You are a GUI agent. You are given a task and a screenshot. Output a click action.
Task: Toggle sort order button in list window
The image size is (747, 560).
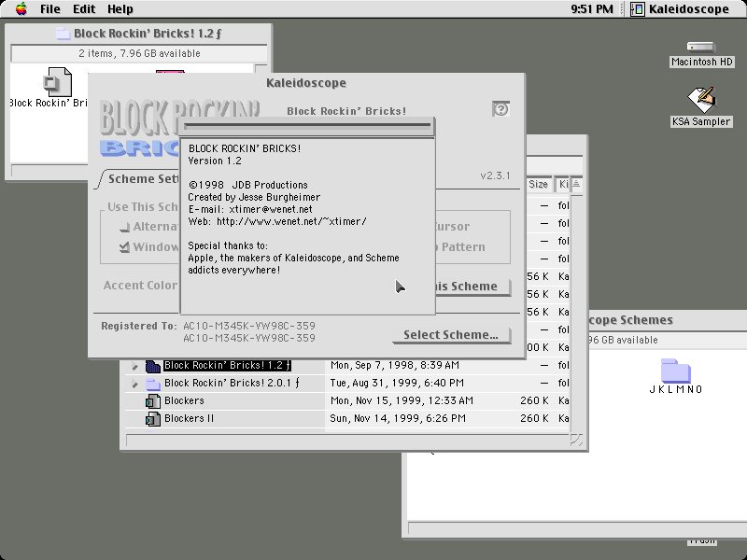[576, 184]
